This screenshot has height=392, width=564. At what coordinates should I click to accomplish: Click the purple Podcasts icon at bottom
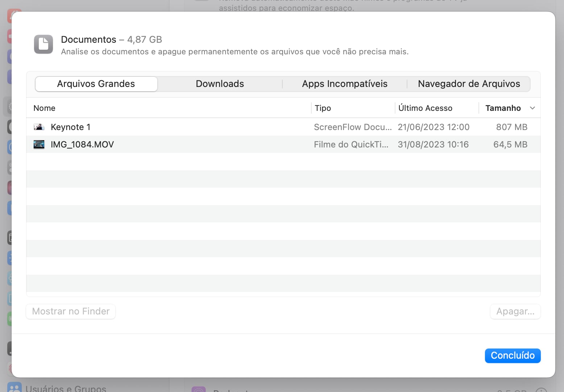click(199, 390)
